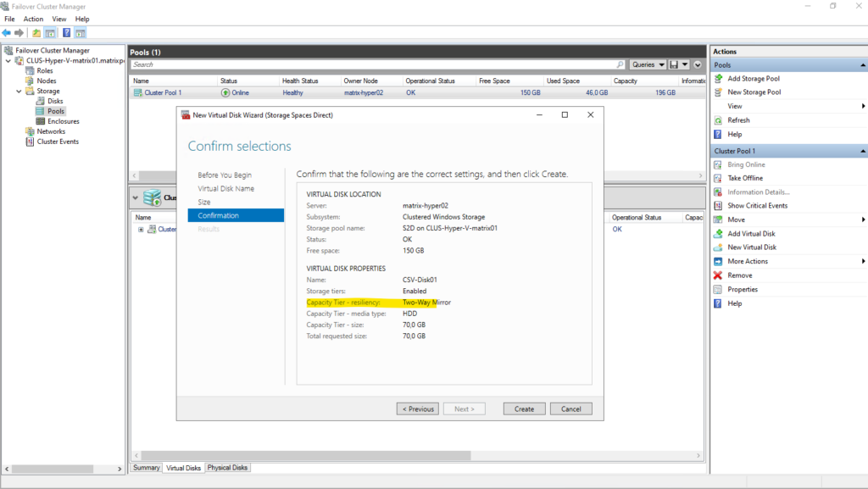Switch to the Physical Disks tab

pos(227,468)
